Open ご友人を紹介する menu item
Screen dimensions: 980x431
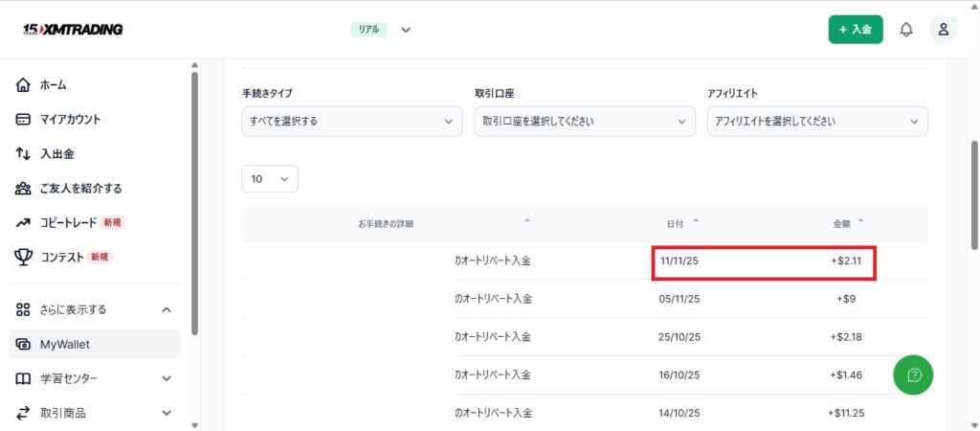click(x=80, y=189)
